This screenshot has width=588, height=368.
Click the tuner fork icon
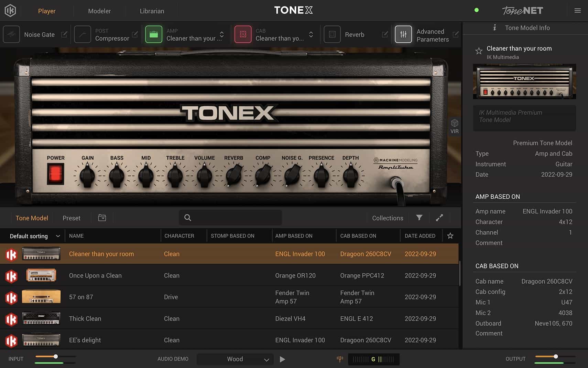click(x=340, y=359)
